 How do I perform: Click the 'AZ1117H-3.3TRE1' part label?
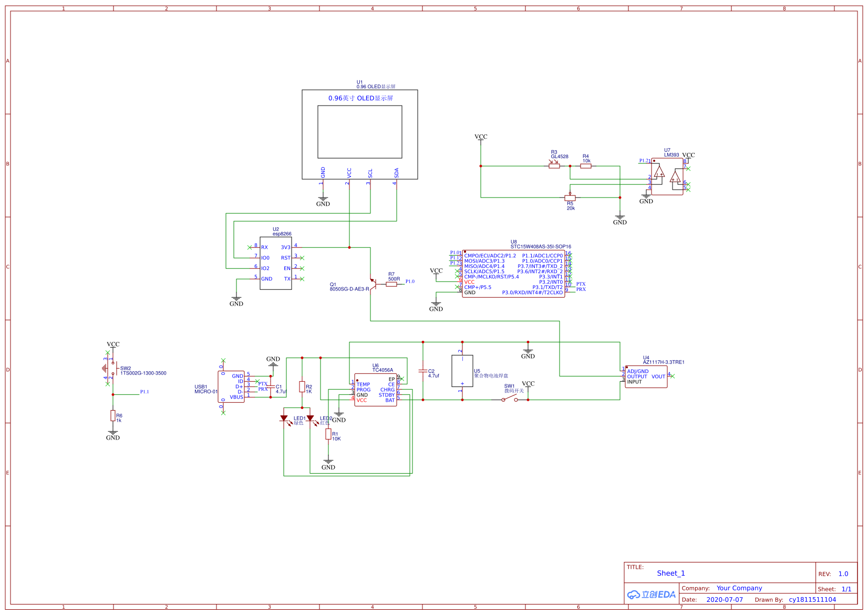[x=664, y=362]
